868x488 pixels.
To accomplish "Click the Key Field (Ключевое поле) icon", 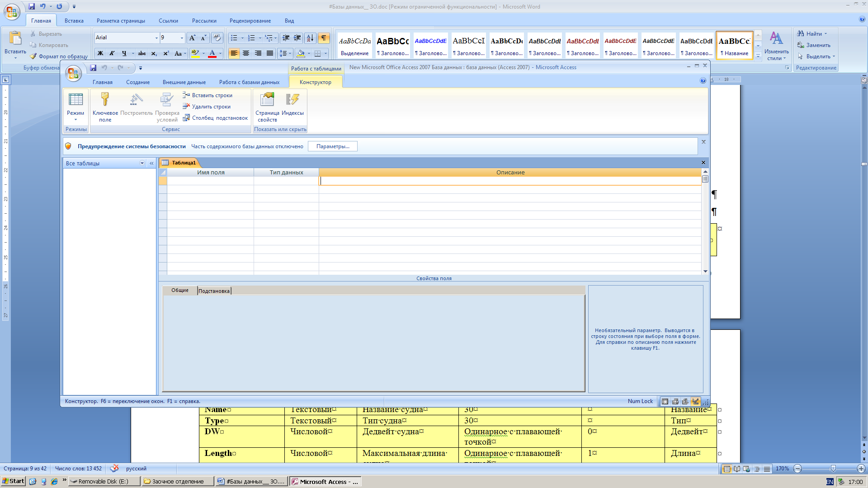I will point(105,107).
